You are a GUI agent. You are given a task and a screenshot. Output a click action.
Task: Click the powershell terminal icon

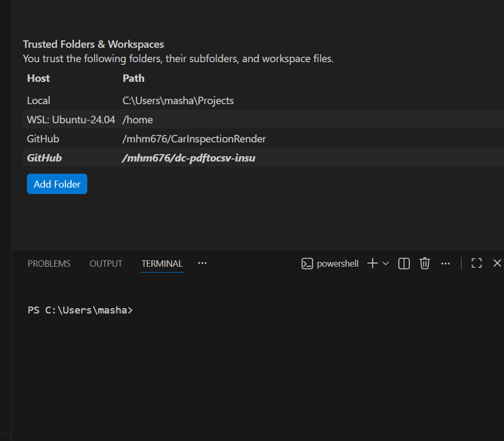pyautogui.click(x=307, y=264)
